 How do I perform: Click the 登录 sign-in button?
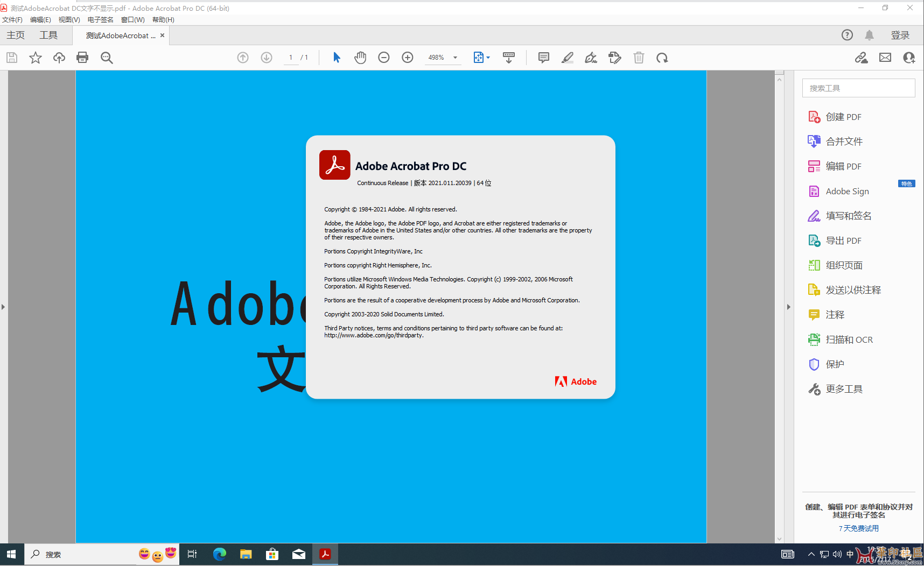pos(900,35)
